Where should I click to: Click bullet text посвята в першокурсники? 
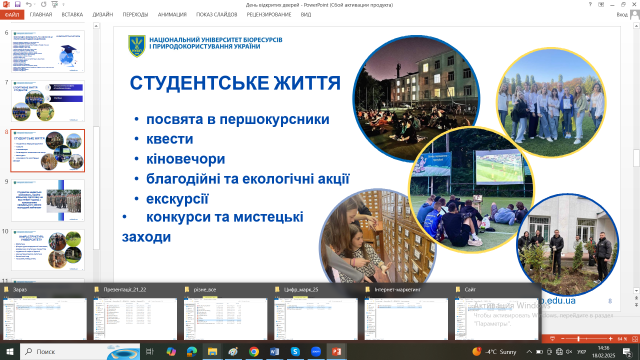click(x=238, y=120)
